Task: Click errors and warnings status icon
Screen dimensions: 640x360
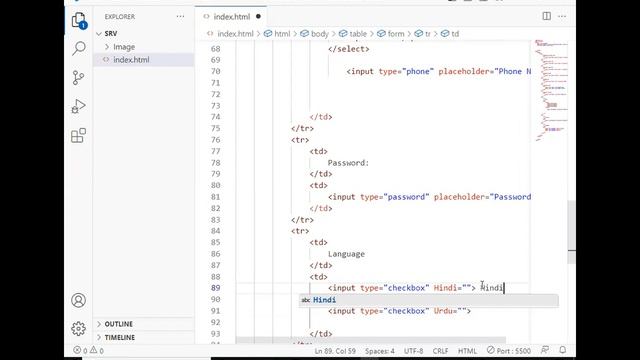Action: tap(88, 350)
